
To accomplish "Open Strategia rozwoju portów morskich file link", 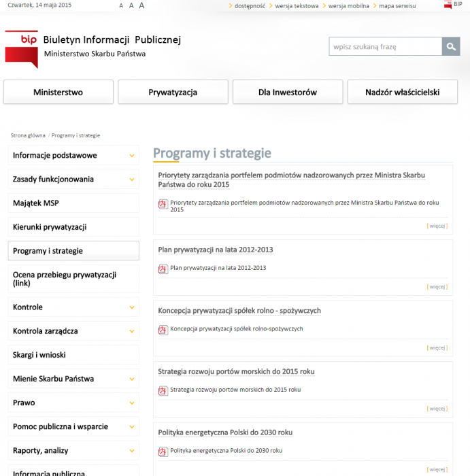I will [235, 390].
